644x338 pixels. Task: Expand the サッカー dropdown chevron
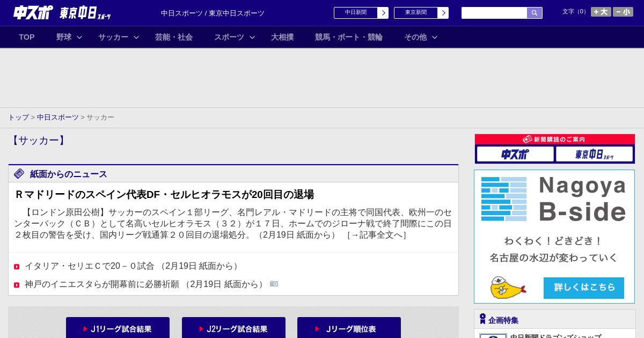point(136,37)
